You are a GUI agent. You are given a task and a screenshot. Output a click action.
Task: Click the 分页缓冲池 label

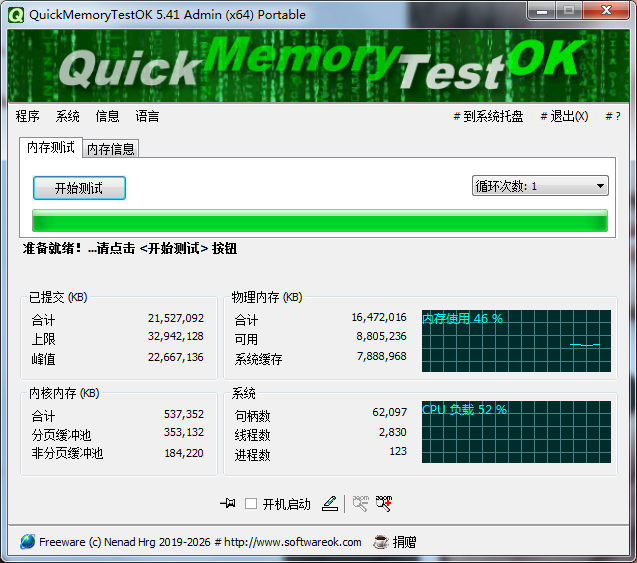(61, 435)
